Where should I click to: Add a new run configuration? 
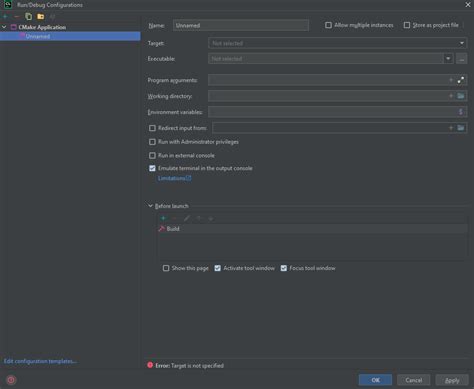click(6, 16)
